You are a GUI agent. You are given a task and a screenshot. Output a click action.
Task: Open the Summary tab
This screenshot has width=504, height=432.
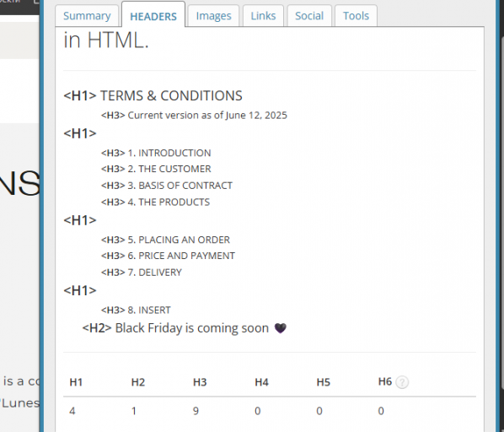click(x=87, y=16)
